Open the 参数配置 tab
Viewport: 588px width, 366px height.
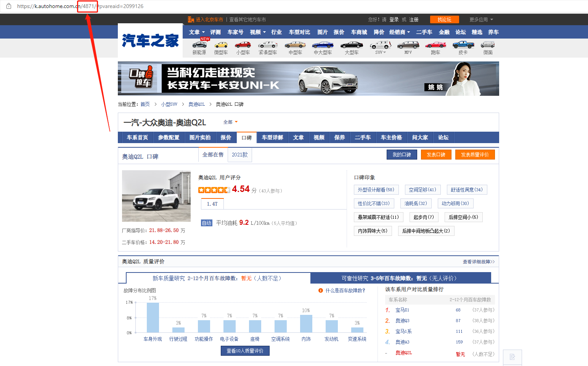pos(169,137)
